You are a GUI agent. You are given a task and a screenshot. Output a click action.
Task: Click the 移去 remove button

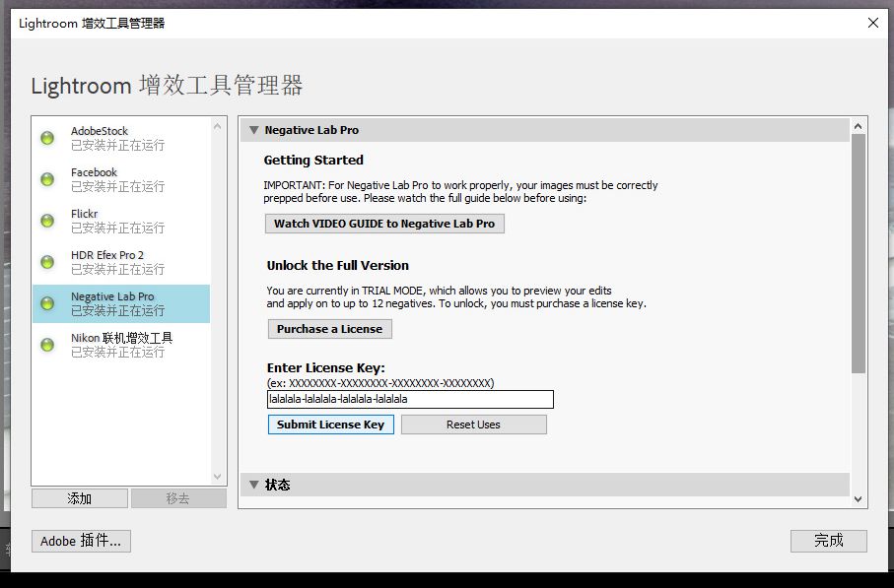(x=178, y=498)
